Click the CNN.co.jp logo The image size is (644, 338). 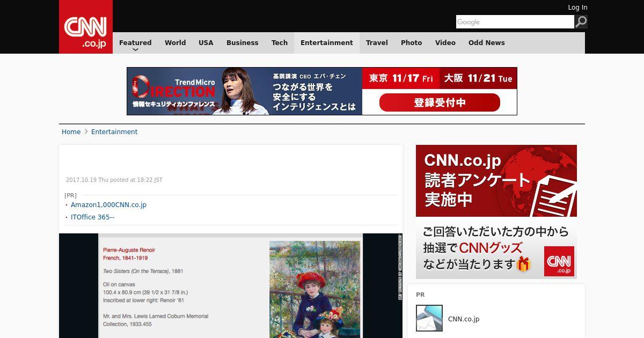tap(86, 27)
